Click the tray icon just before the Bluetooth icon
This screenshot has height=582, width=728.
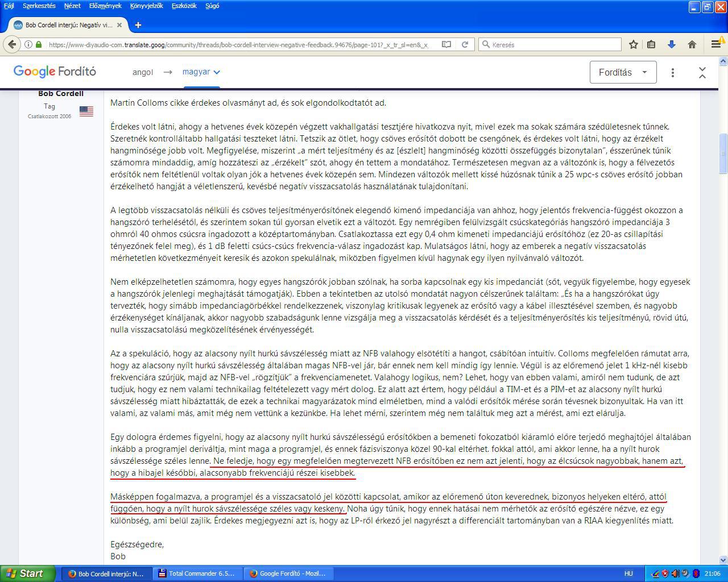click(x=685, y=573)
